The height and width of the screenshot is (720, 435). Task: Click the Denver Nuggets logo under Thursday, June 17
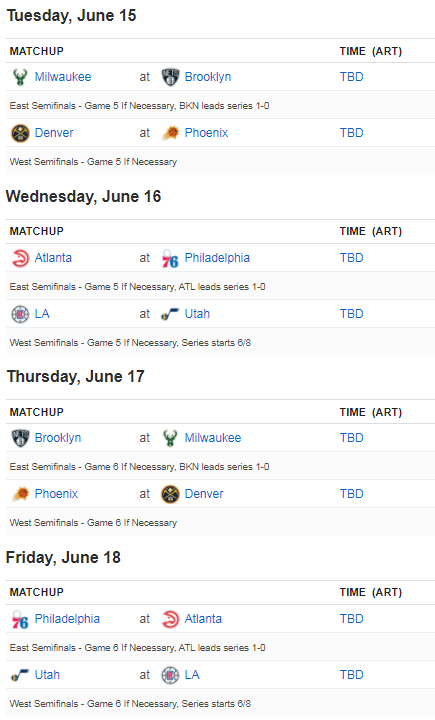(170, 494)
